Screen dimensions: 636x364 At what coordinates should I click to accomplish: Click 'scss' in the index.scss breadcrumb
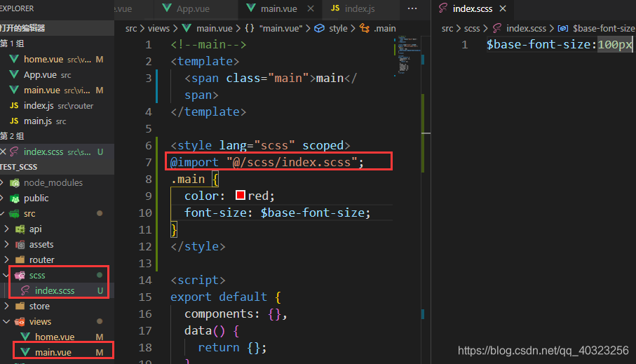click(472, 29)
